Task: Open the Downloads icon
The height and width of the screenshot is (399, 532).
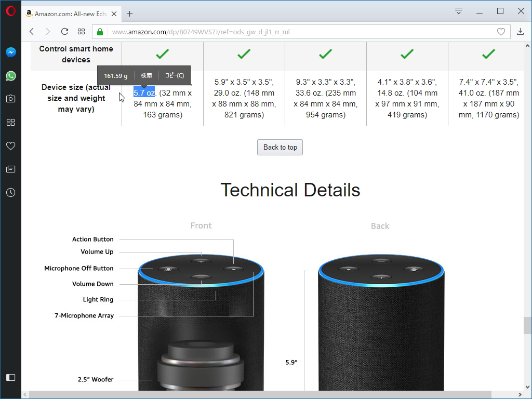Action: pos(520,32)
